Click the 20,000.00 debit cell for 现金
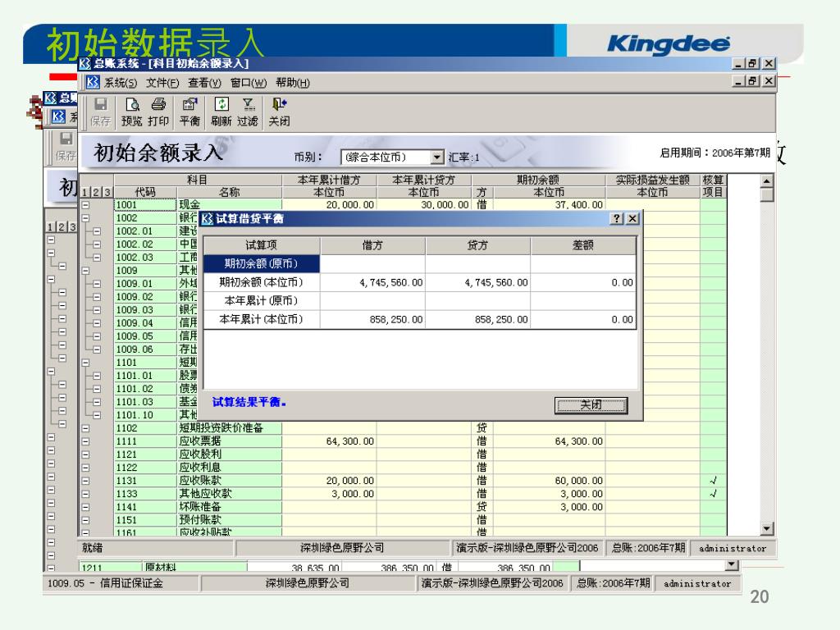Viewport: 840px width, 630px height. pos(330,204)
